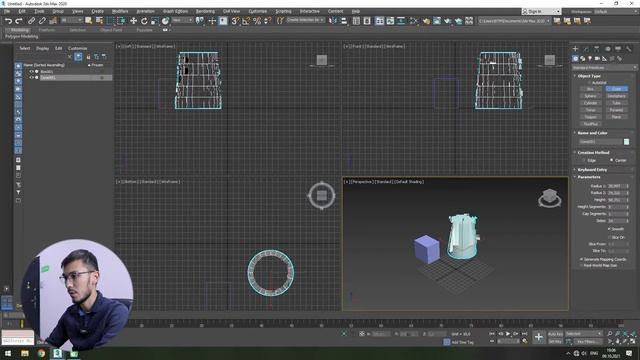This screenshot has height=360, width=640.
Task: Toggle Percent Snap icon
Action: (x=257, y=21)
